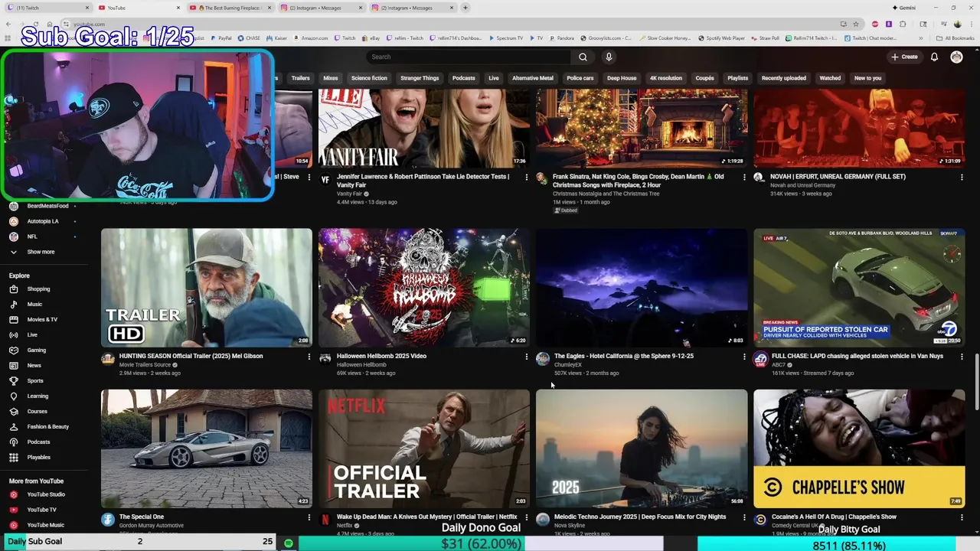This screenshot has width=980, height=551.
Task: Select the 4K resolution filter chip
Action: (x=665, y=78)
